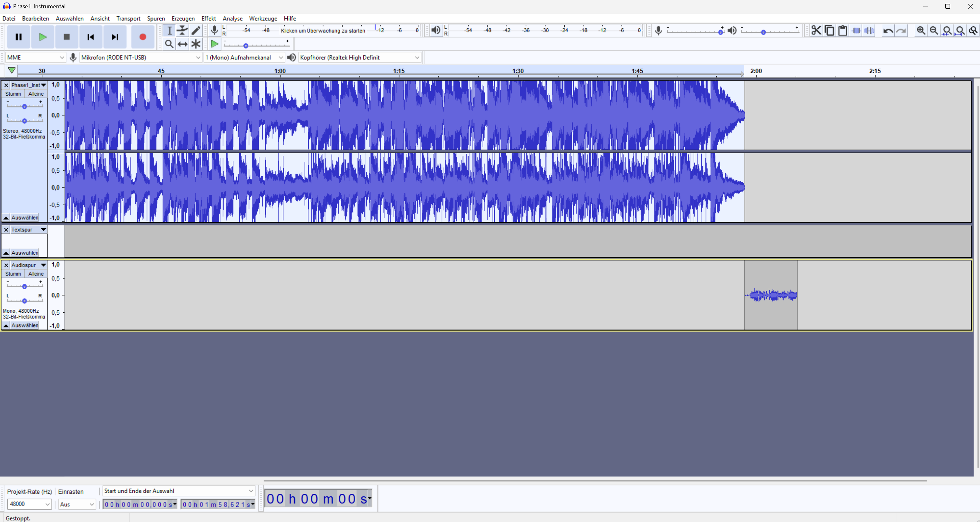Cut the selection using the scissors icon
980x522 pixels.
point(816,30)
